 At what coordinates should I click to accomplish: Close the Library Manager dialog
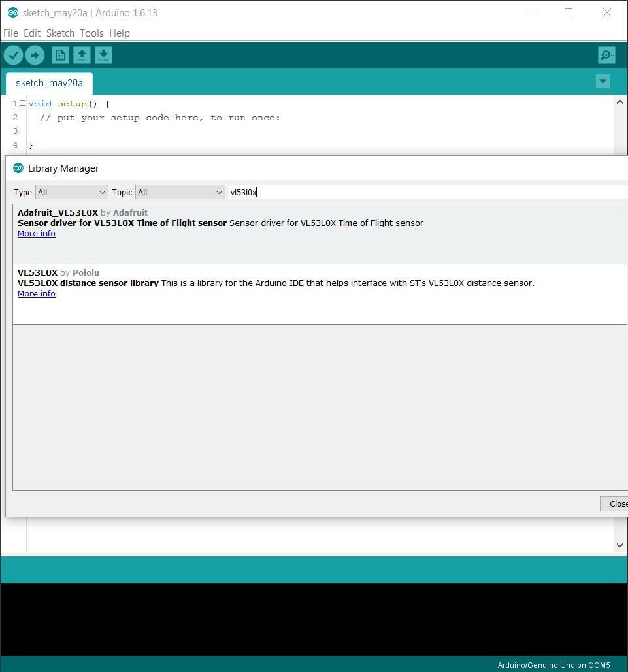click(614, 504)
